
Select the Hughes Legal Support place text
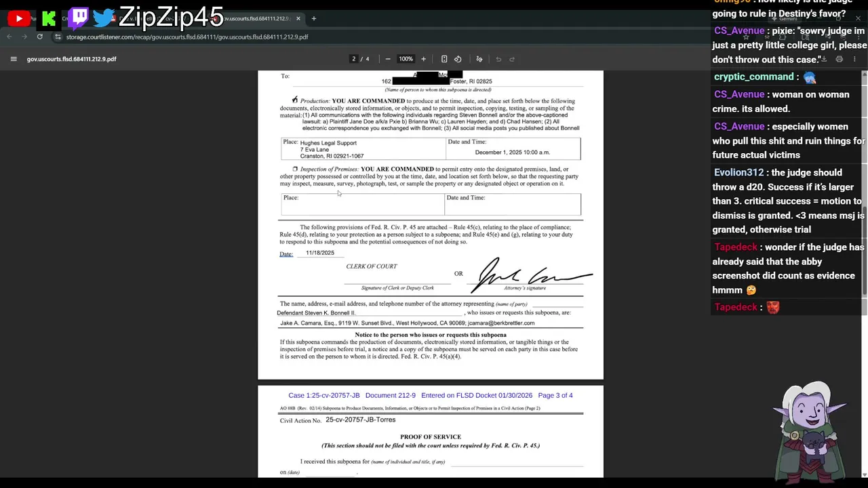click(x=328, y=143)
